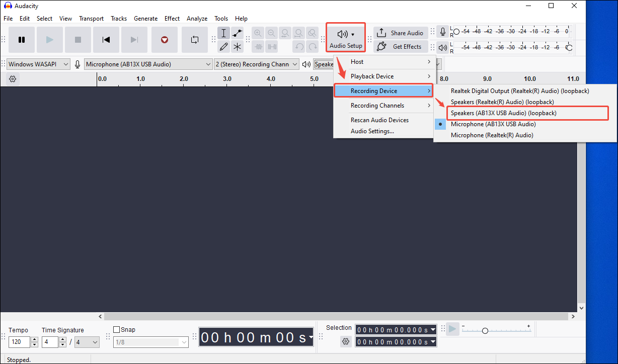This screenshot has height=364, width=618.
Task: Click the timeline options gear icon
Action: click(13, 79)
